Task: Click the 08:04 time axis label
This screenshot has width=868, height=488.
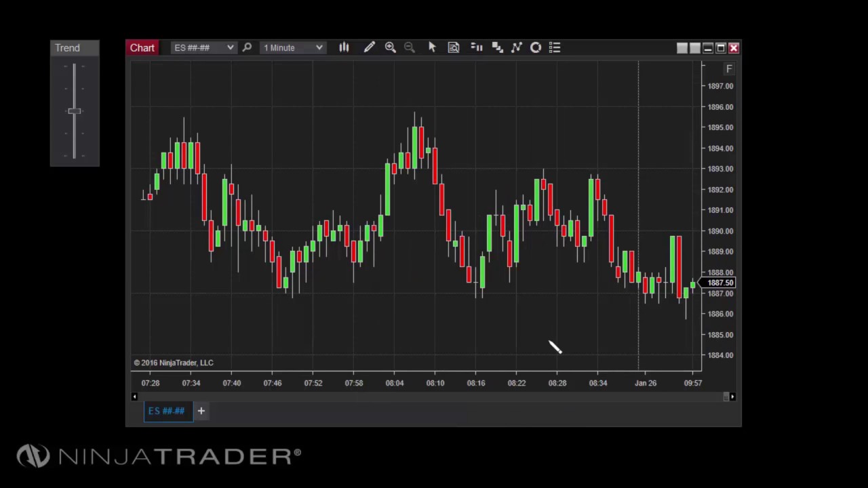Action: click(x=395, y=383)
